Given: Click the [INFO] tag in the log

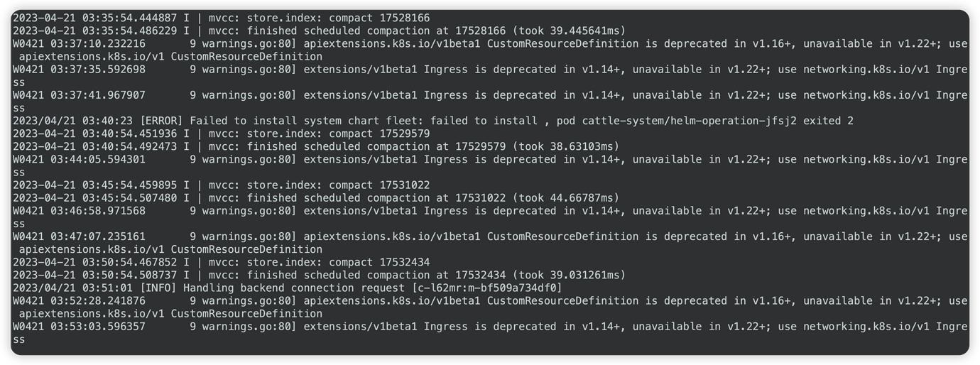Looking at the screenshot, I should pos(158,288).
